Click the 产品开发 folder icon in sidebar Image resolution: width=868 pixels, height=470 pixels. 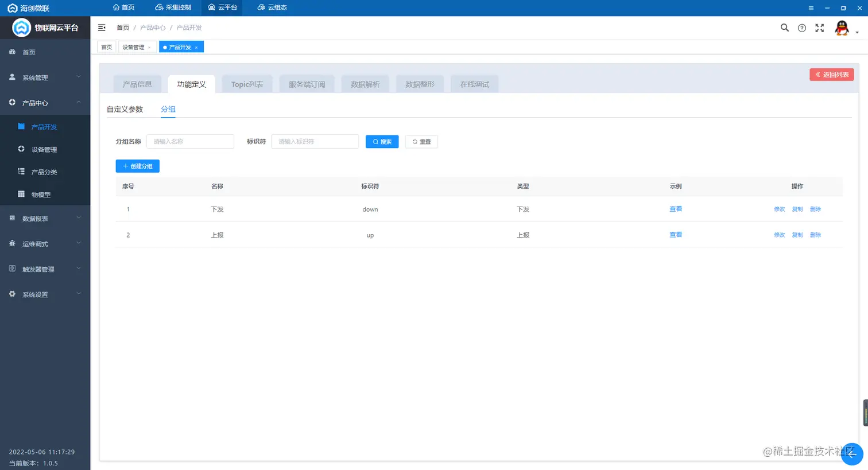pos(21,126)
